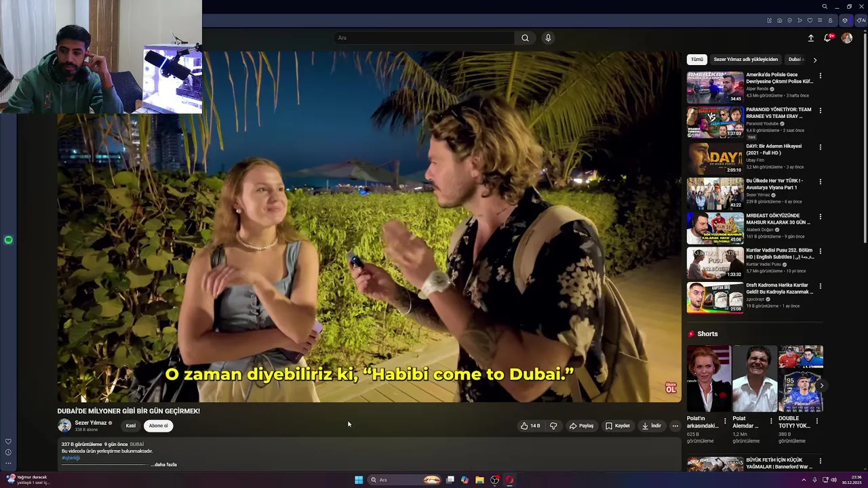Open more actions ellipsis below video

pyautogui.click(x=675, y=426)
